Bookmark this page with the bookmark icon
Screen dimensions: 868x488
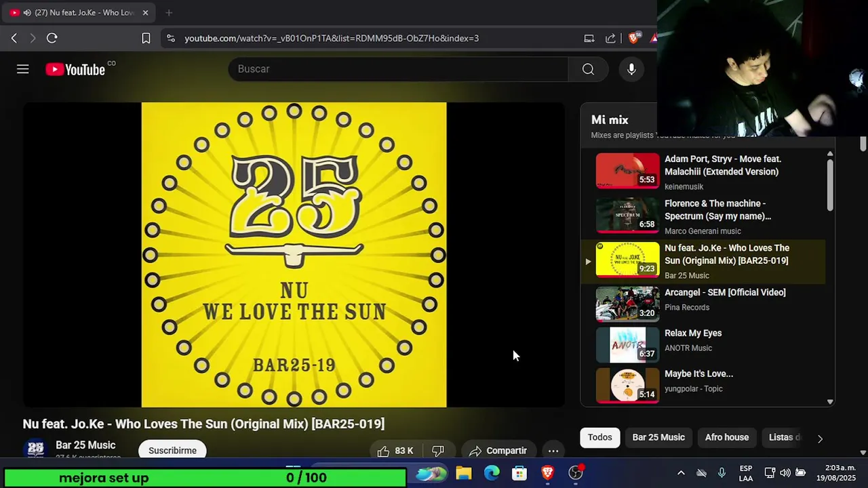click(x=146, y=39)
